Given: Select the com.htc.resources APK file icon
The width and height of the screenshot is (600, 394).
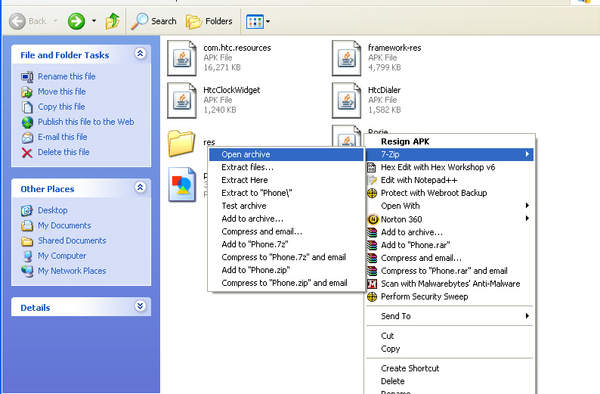Looking at the screenshot, I should click(x=182, y=58).
